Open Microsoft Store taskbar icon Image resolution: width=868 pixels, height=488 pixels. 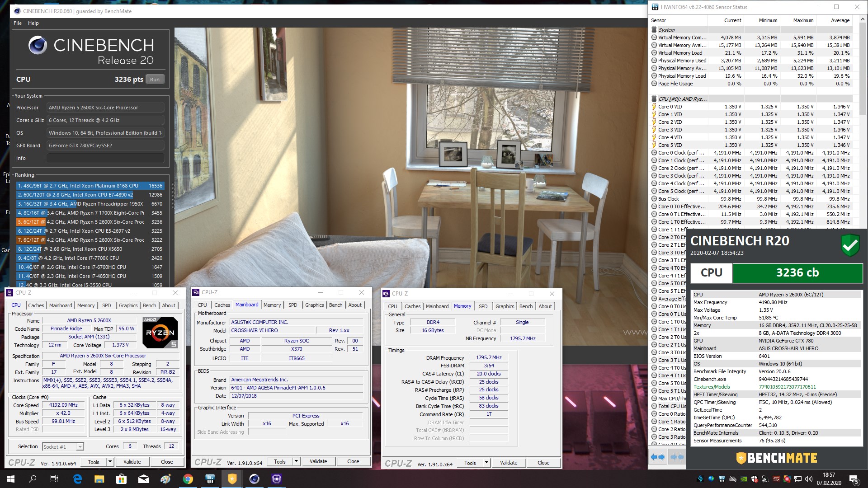[x=121, y=479]
